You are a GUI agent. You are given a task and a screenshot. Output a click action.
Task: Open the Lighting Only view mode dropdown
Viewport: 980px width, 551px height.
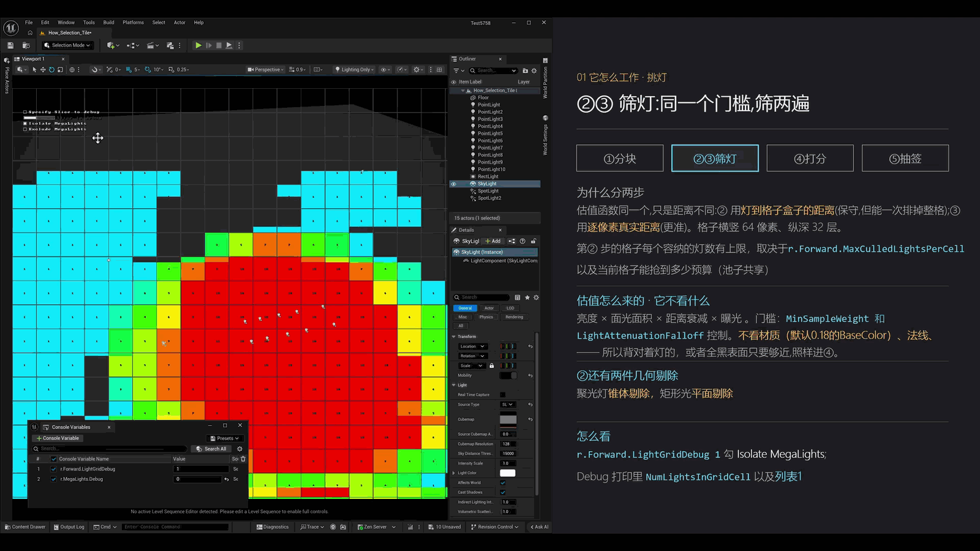pos(354,70)
